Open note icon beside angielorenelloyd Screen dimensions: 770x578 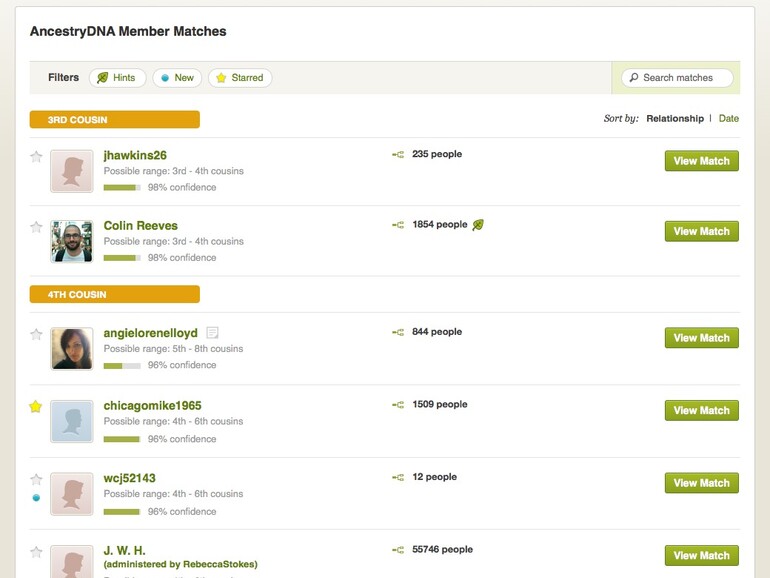(212, 333)
